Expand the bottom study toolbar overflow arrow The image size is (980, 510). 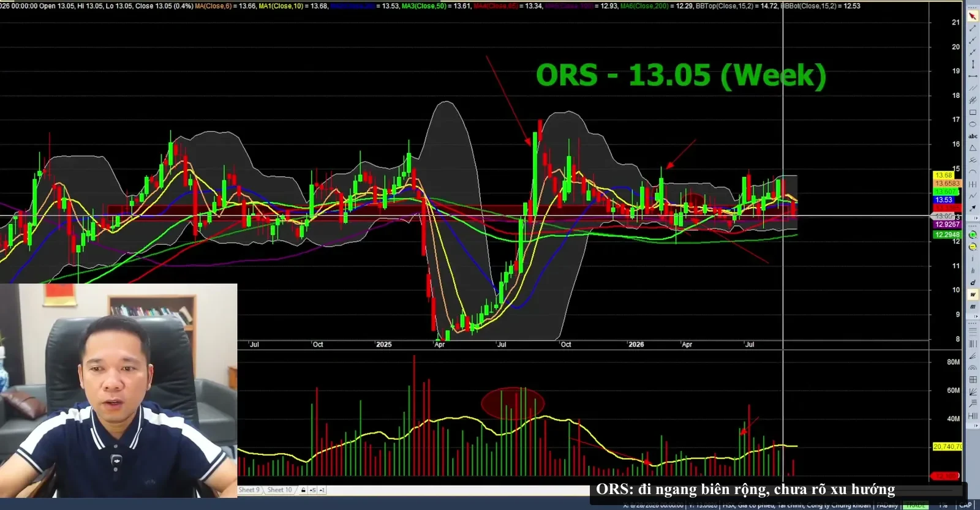(975, 425)
